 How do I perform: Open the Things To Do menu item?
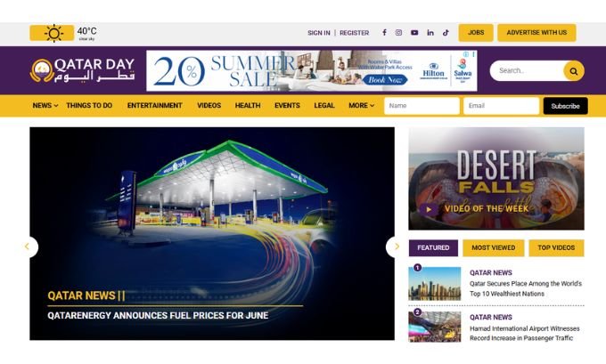[89, 105]
